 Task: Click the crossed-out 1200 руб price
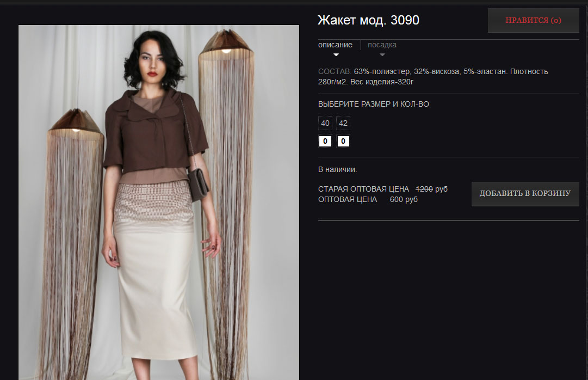pyautogui.click(x=432, y=189)
